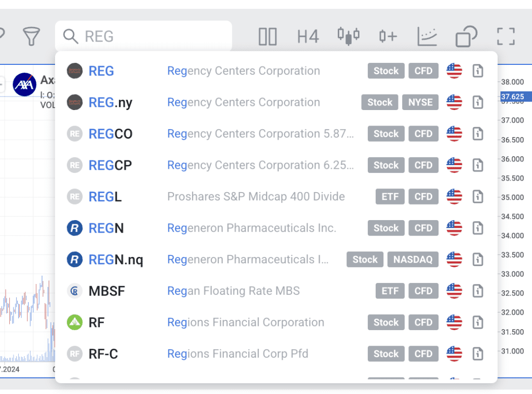Click the search magnifier icon
This screenshot has width=532, height=394.
(x=71, y=36)
